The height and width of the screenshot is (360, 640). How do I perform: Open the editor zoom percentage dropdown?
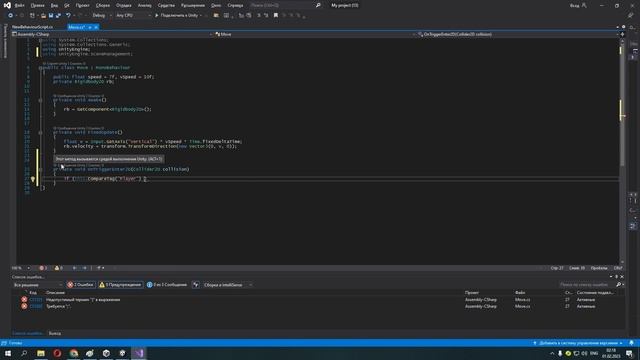20,268
